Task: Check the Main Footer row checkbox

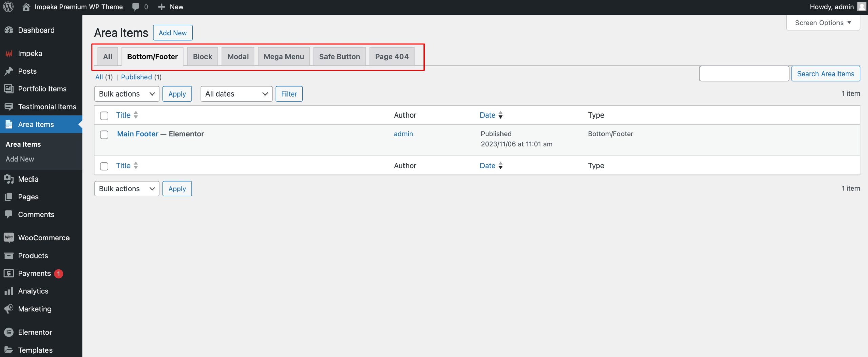Action: (x=104, y=134)
